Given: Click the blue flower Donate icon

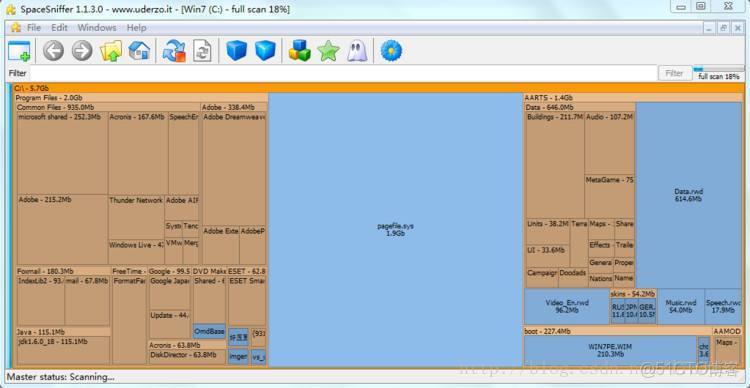Looking at the screenshot, I should tap(391, 51).
